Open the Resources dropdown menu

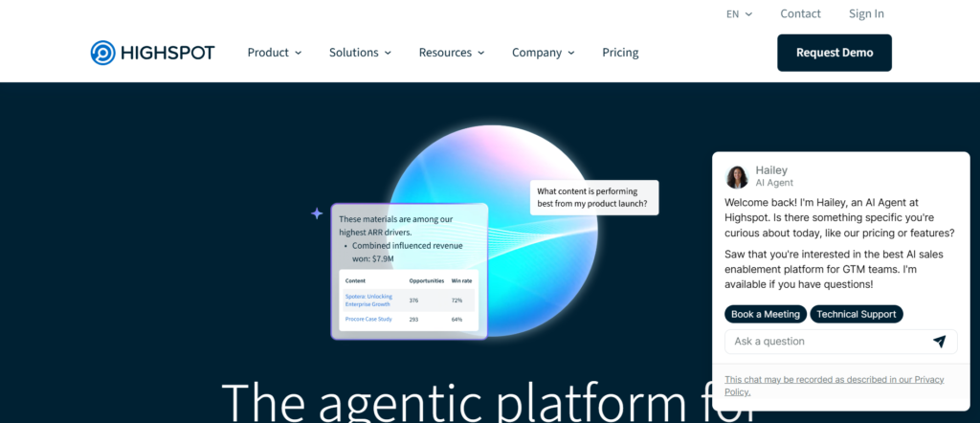pyautogui.click(x=451, y=53)
